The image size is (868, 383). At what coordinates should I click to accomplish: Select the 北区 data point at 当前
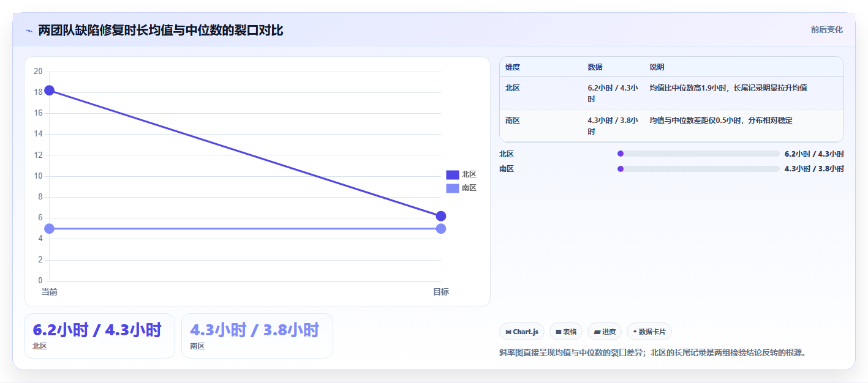tap(50, 91)
